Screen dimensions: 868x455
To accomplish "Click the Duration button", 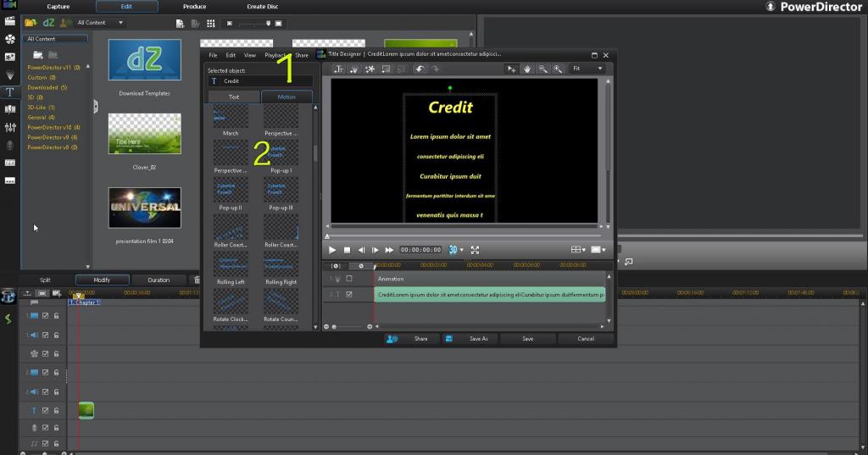I will pyautogui.click(x=159, y=280).
